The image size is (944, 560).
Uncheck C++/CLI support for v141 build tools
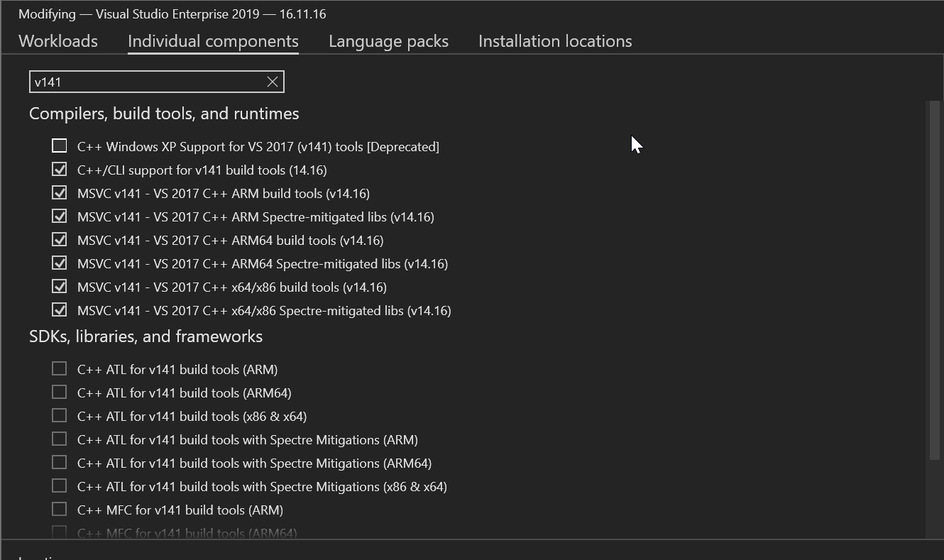(60, 170)
